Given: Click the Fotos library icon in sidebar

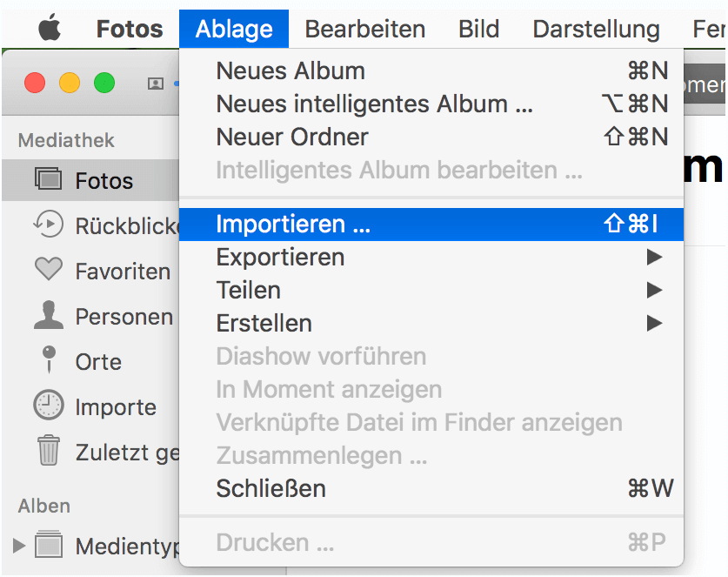Looking at the screenshot, I should coord(49,180).
